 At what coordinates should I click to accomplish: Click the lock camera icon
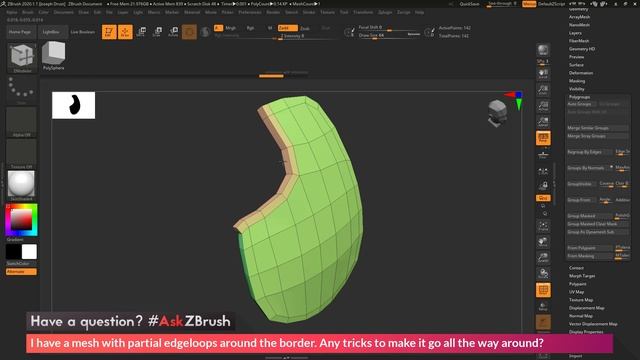(543, 186)
